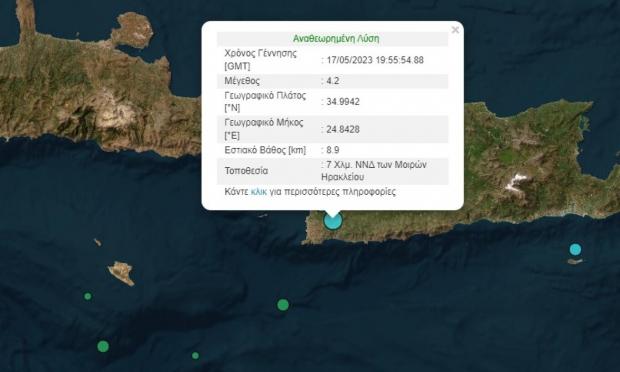Screen dimensions: 620x372
Task: Click the small islet below the eastern cyan marker
Action: [x=575, y=261]
